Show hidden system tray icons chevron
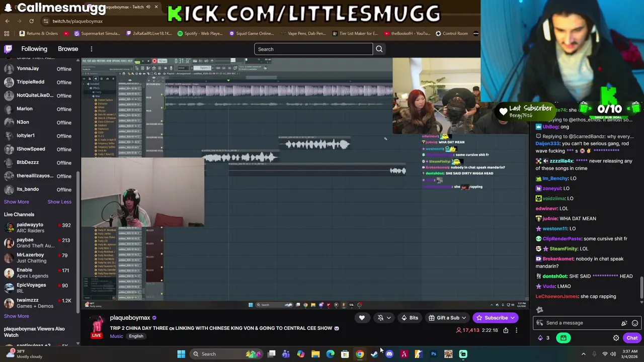Image resolution: width=644 pixels, height=362 pixels. [x=584, y=354]
